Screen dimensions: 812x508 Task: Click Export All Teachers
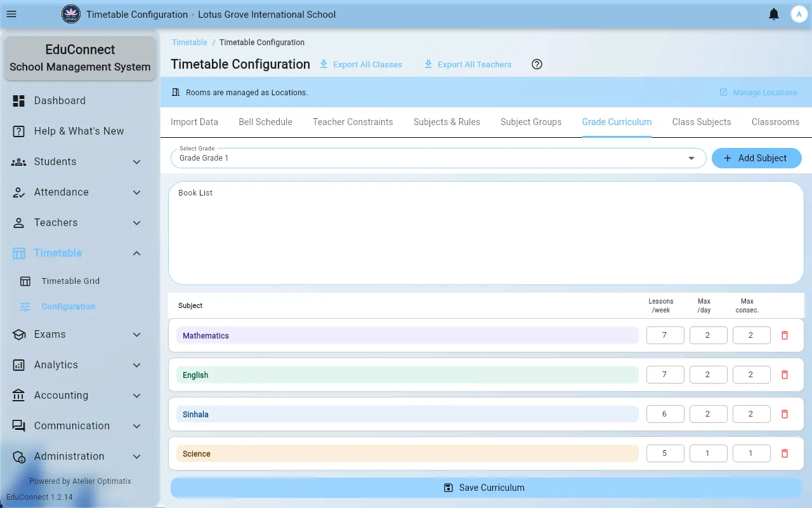[468, 64]
